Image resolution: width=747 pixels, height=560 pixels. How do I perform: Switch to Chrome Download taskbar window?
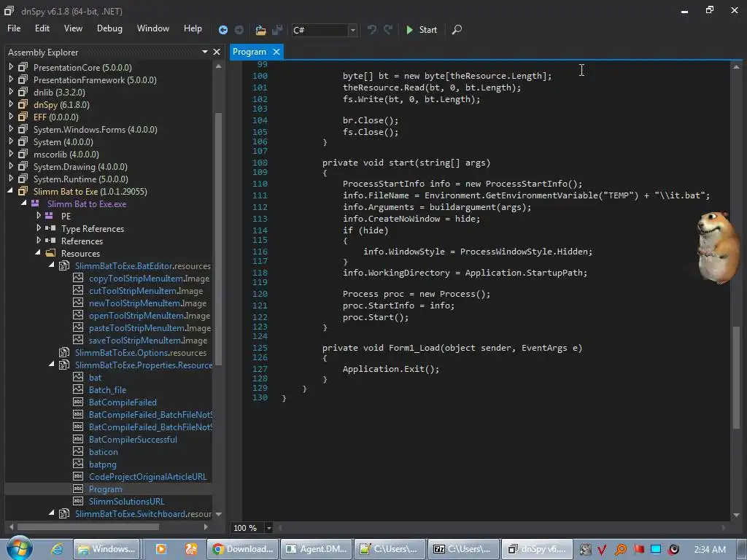[x=243, y=549]
